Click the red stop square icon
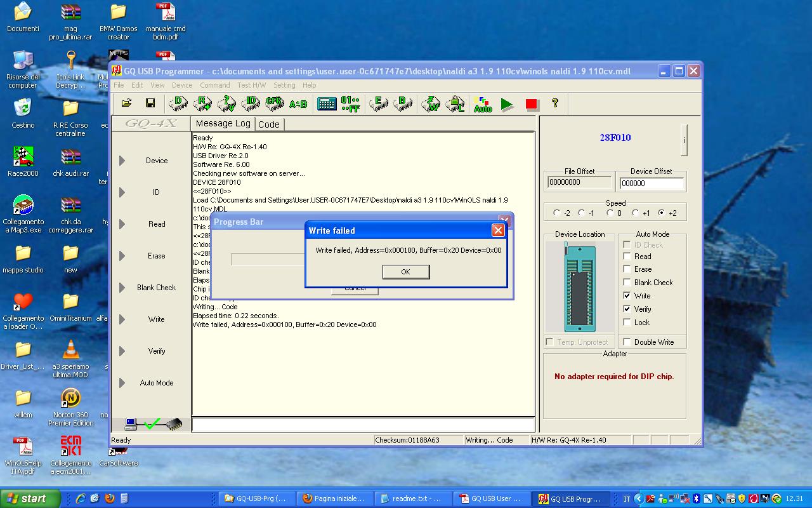Screen dimensions: 812x508 532,104
